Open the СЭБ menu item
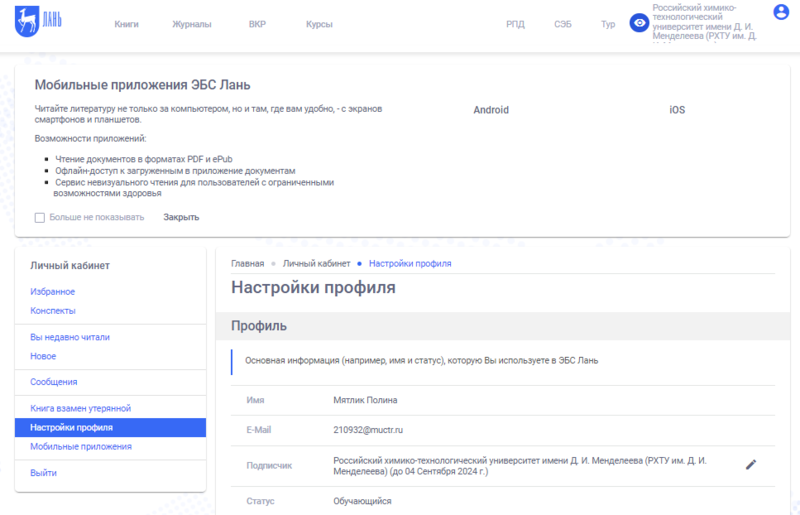 point(563,24)
